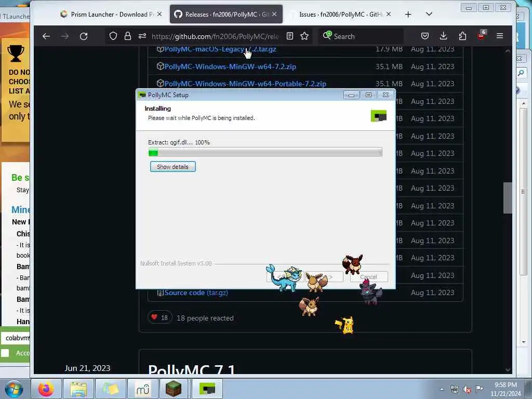Bookmark page with the star icon
Viewport: 532px width, 399px height.
pyautogui.click(x=304, y=36)
